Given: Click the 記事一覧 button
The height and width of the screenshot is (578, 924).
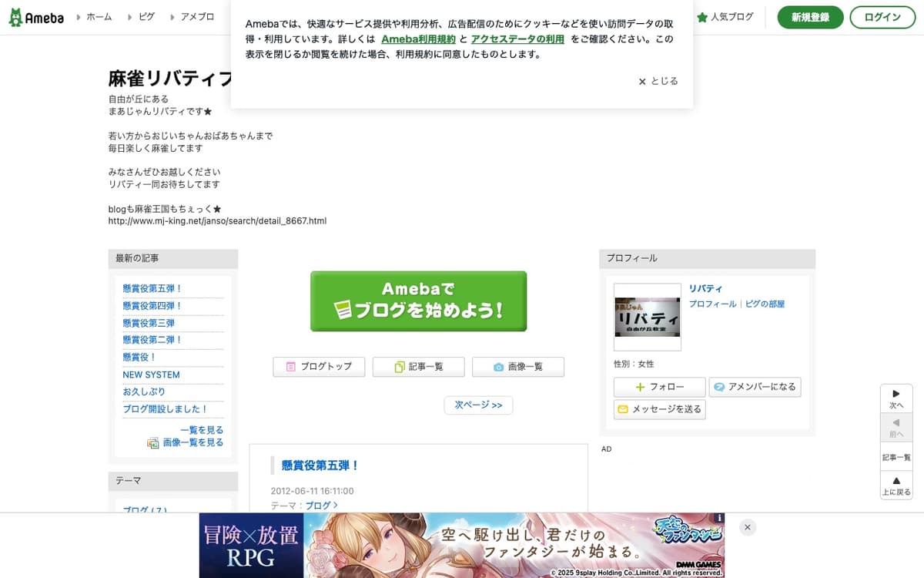Looking at the screenshot, I should (418, 367).
